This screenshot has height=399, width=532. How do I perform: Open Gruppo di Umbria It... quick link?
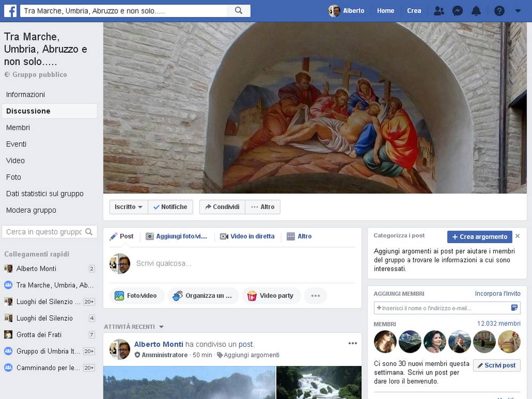click(49, 351)
